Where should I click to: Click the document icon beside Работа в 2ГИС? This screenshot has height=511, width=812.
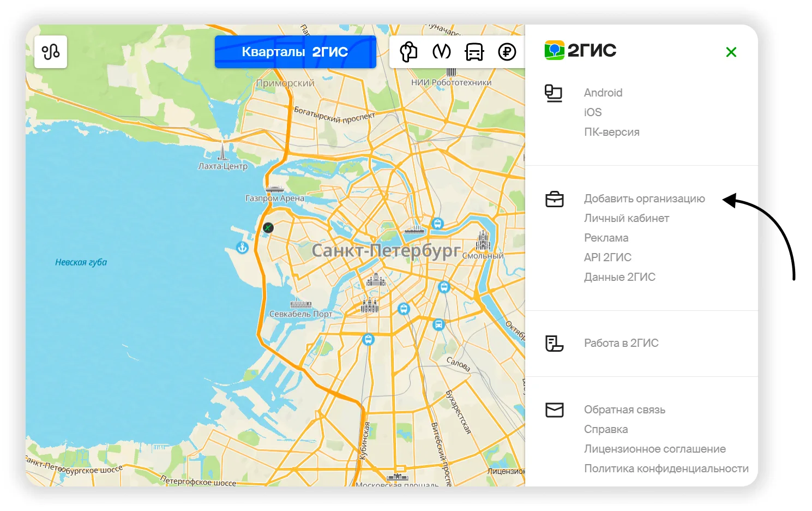point(555,343)
